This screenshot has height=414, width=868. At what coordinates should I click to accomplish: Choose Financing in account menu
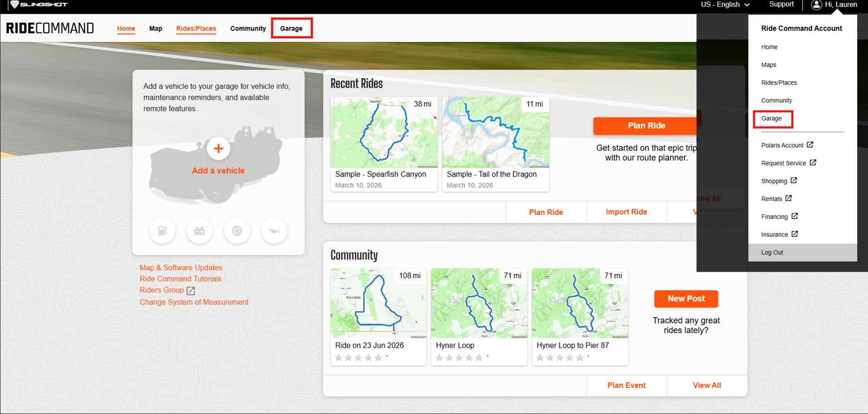tap(774, 217)
